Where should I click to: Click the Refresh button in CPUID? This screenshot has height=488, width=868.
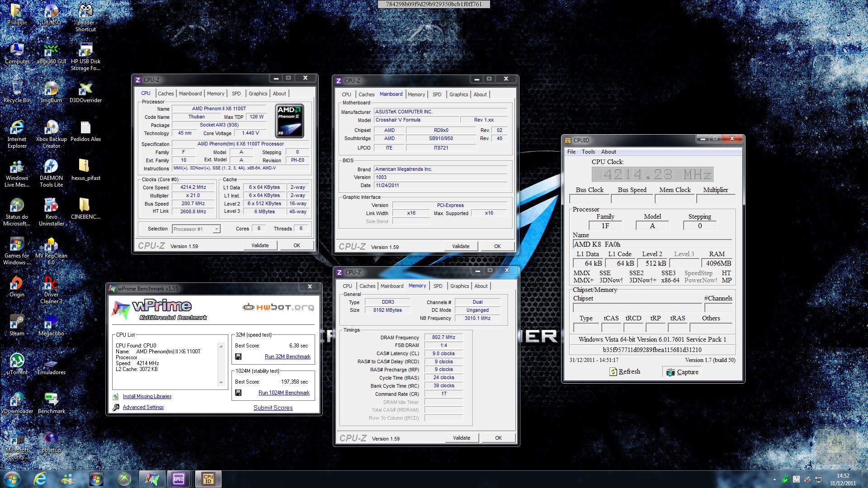(x=625, y=371)
